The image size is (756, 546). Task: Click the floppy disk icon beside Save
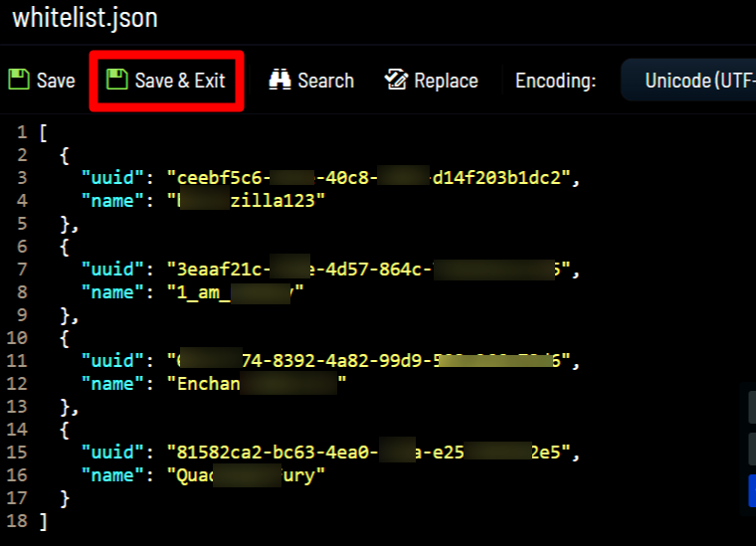click(18, 80)
